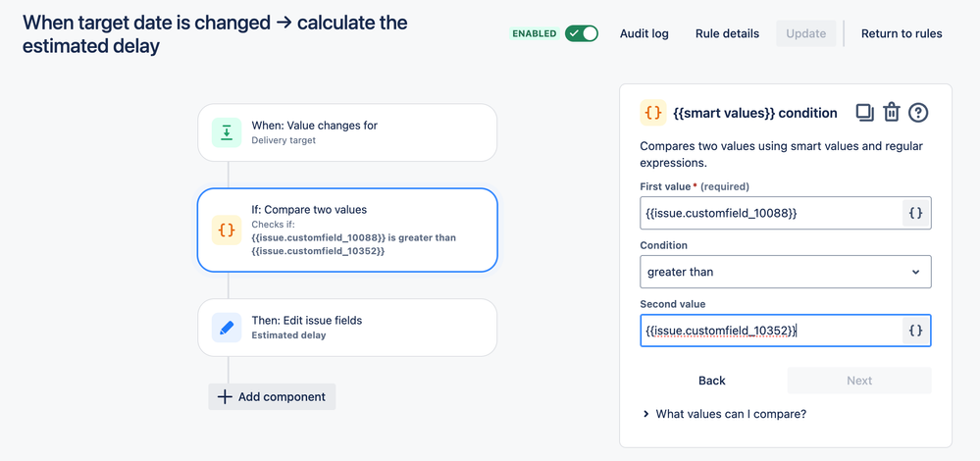Screen dimensions: 980x461
Task: Insert smart value for Second value
Action: [x=915, y=331]
